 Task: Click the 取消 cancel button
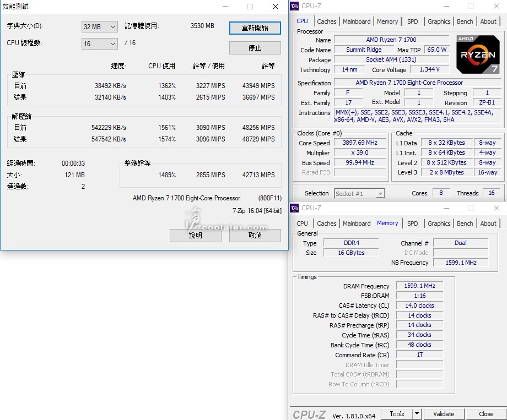click(255, 236)
